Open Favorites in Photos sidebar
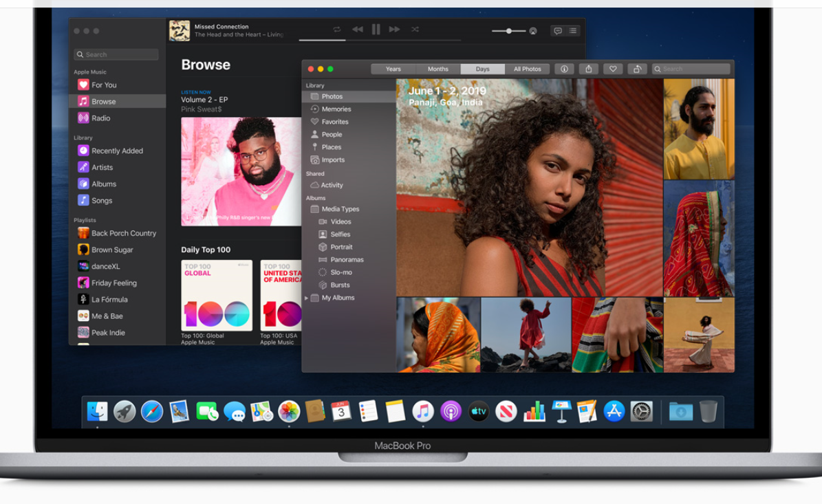Screen dimensions: 822x504 [x=349, y=122]
